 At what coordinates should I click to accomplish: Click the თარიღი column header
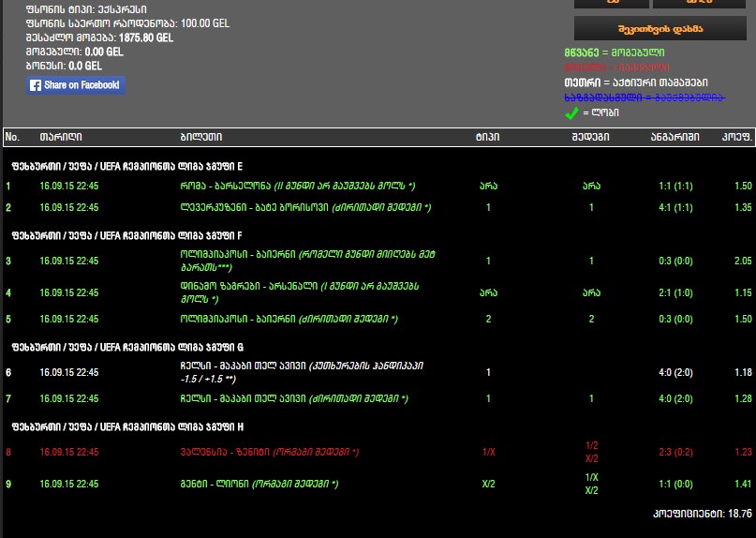[x=61, y=137]
